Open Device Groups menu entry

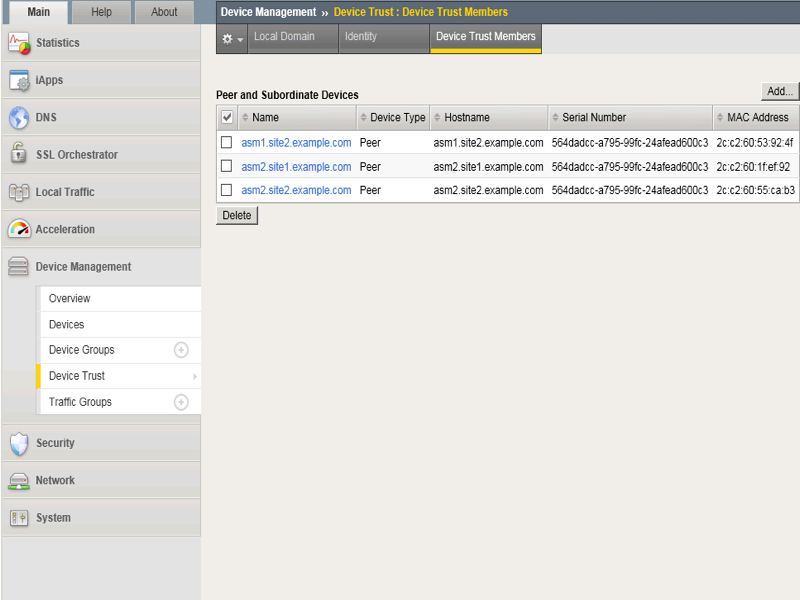click(82, 350)
